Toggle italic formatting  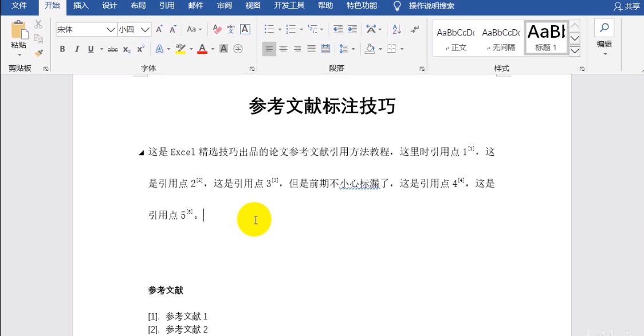(x=77, y=49)
